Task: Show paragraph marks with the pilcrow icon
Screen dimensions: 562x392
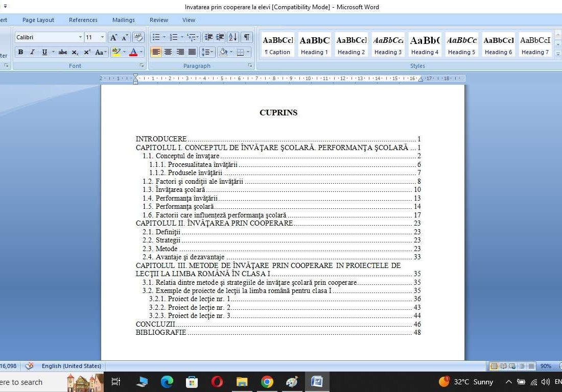Action: point(247,37)
